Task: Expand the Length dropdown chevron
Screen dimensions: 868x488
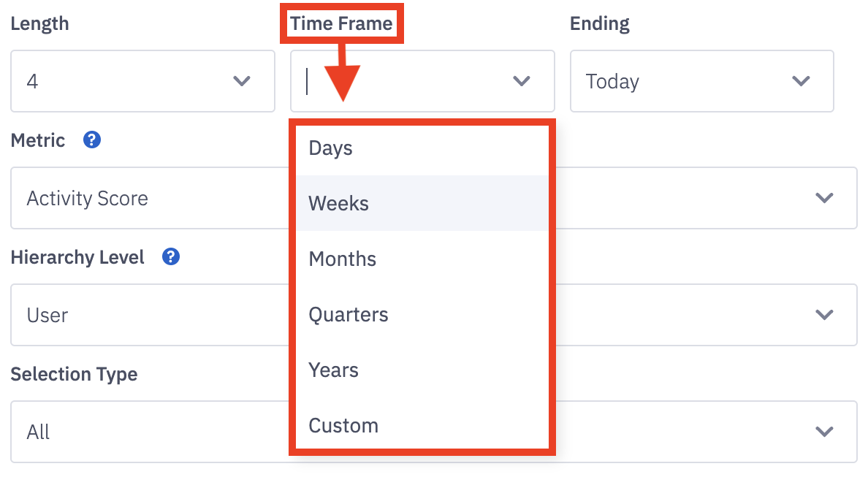Action: pyautogui.click(x=242, y=81)
